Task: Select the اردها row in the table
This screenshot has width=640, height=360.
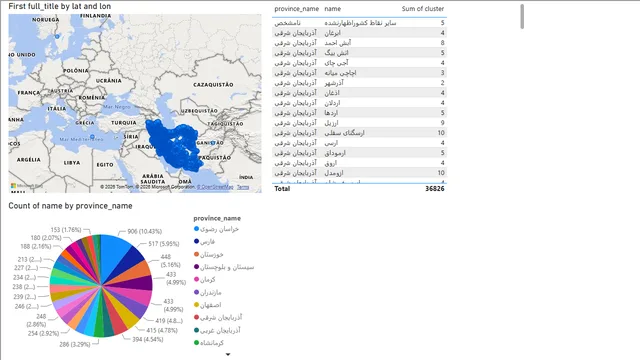Action: point(359,113)
